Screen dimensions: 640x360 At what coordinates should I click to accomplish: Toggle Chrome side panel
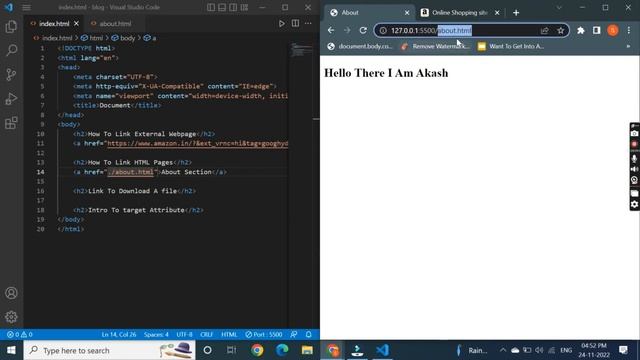click(x=596, y=31)
